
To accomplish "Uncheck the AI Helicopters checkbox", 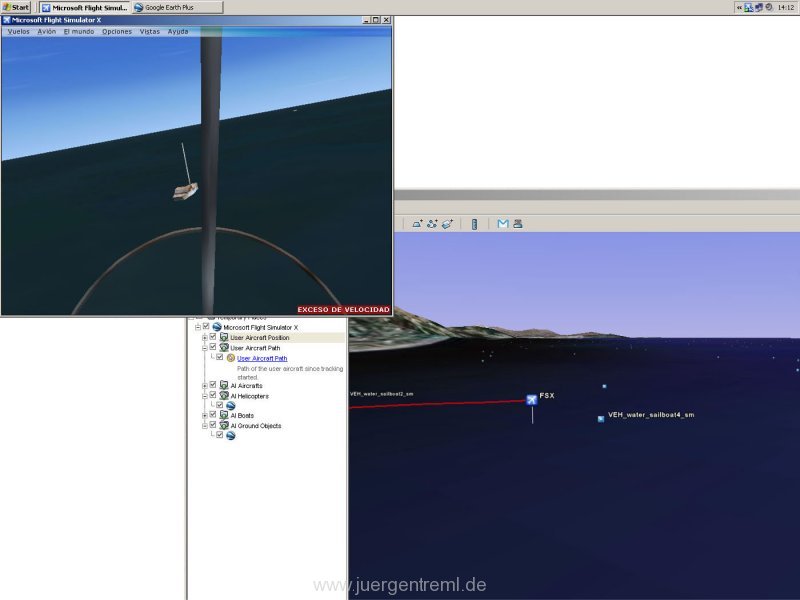I will click(x=213, y=395).
